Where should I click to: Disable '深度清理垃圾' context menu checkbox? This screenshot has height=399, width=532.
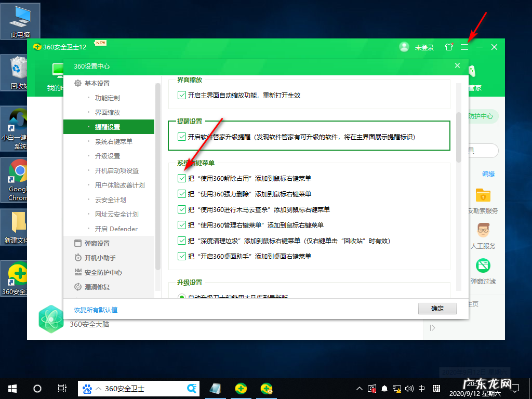coord(182,241)
